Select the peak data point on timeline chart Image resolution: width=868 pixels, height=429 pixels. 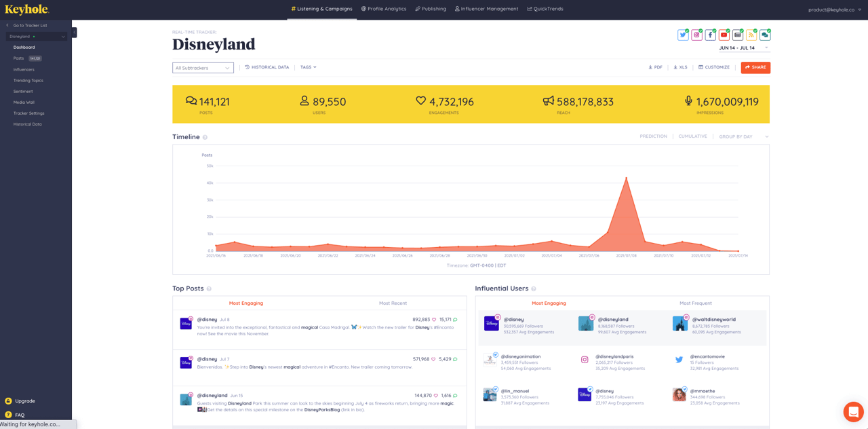626,178
